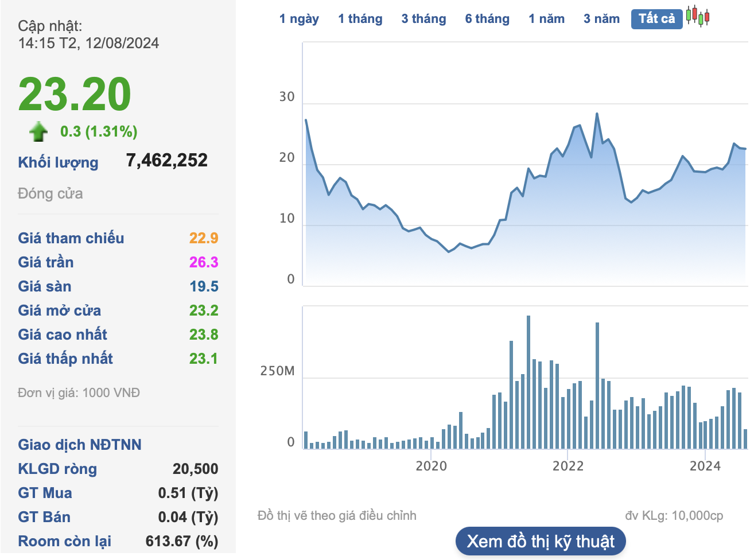Click the price axis label 10

point(287,219)
